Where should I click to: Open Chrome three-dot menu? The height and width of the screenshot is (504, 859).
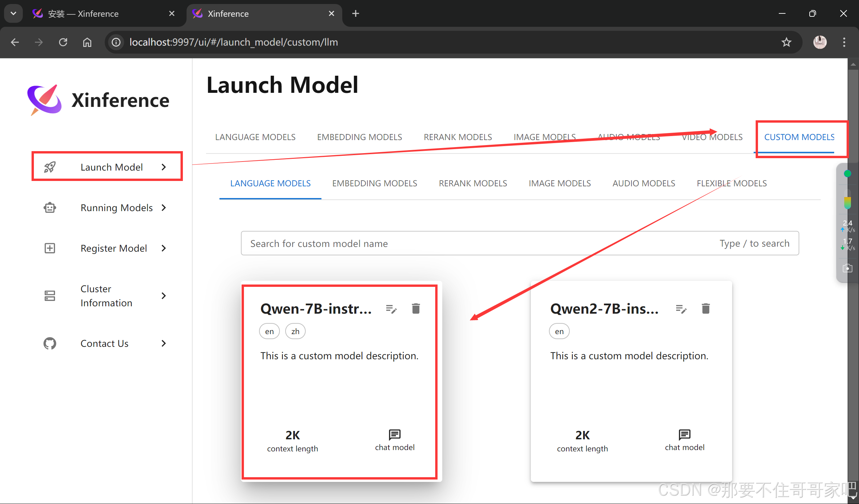point(844,42)
